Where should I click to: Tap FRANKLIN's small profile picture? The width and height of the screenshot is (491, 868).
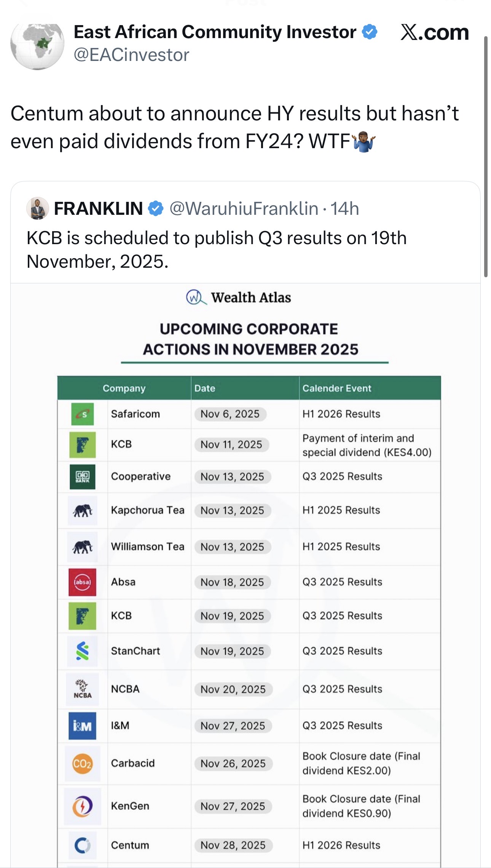[37, 208]
